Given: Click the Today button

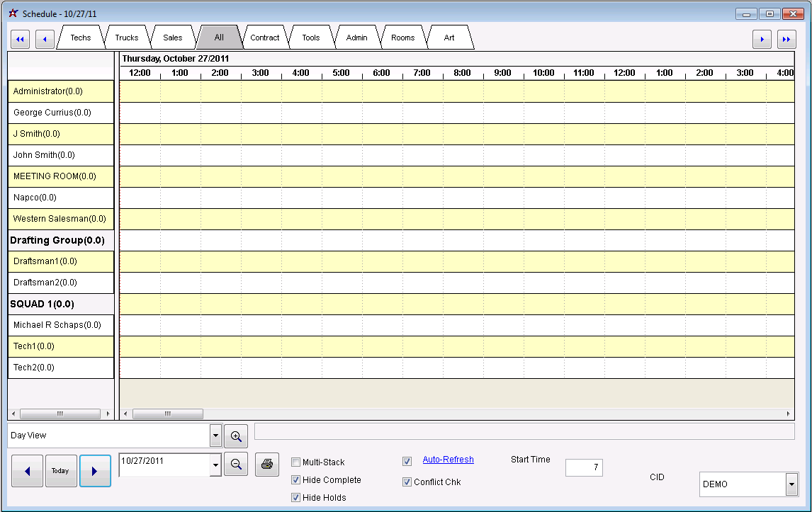Looking at the screenshot, I should click(61, 471).
